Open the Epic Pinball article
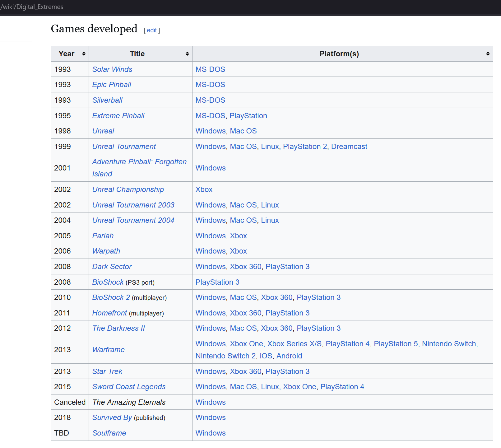This screenshot has width=501, height=448. [x=112, y=85]
